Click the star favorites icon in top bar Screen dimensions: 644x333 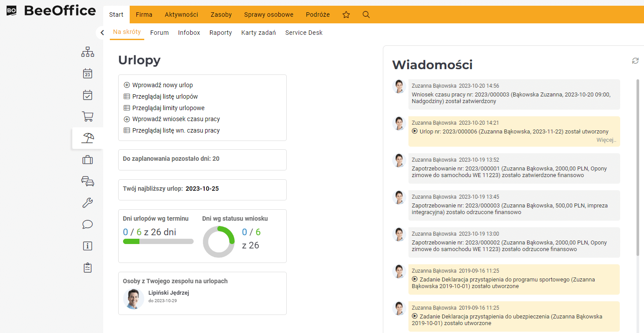click(346, 15)
